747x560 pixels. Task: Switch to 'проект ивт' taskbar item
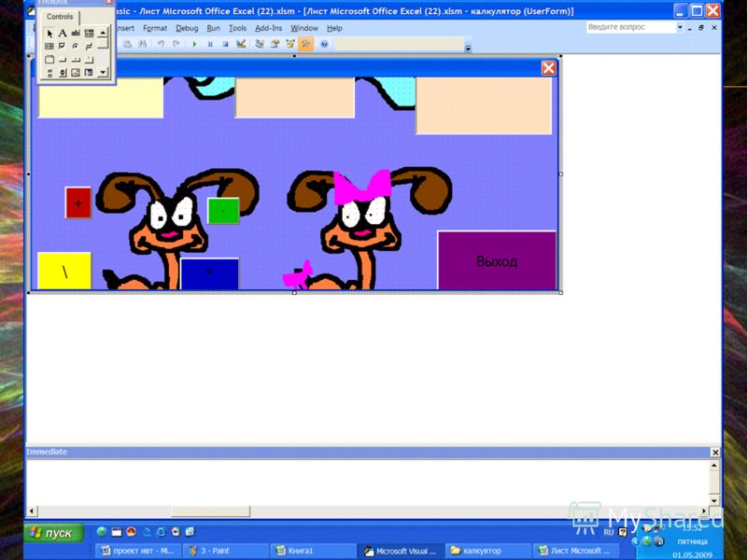138,551
